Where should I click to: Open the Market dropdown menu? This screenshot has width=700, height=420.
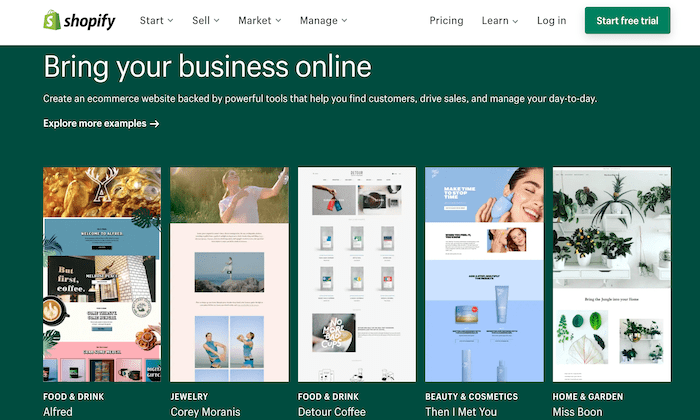pos(260,21)
